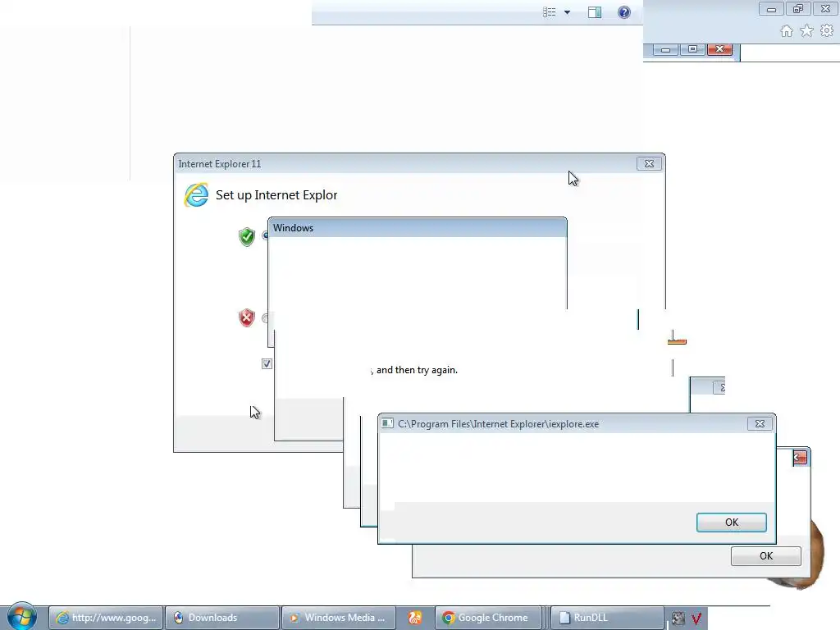Open the Windows Start orb
Screen dimensions: 840x630
click(x=22, y=616)
